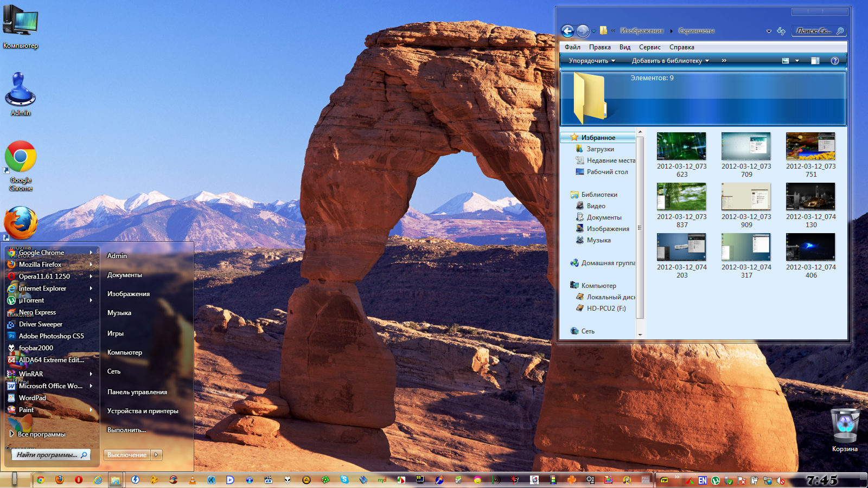Image resolution: width=868 pixels, height=488 pixels.
Task: Expand the arrow next to Выключение button
Action: [156, 455]
